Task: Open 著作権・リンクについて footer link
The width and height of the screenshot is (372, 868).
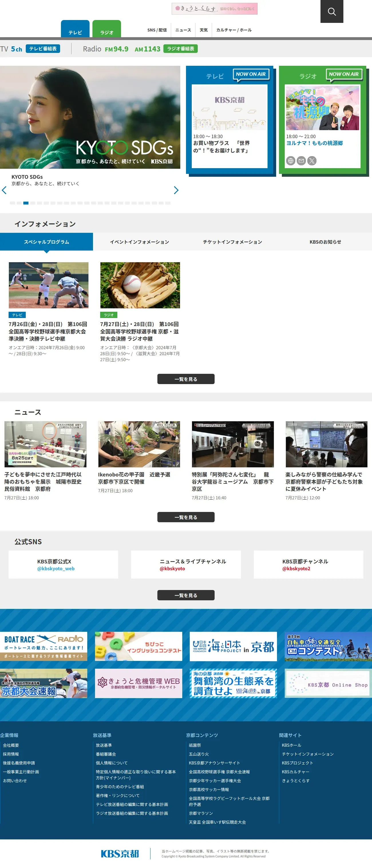Action: pos(118,796)
